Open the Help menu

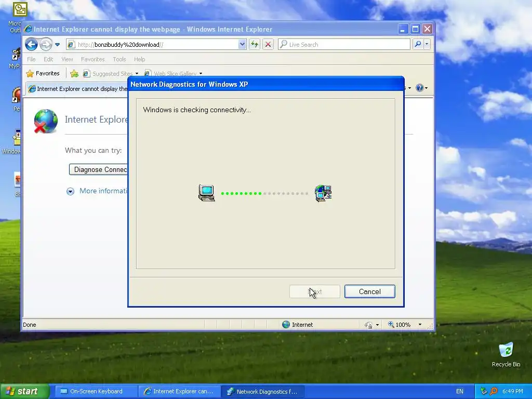(x=139, y=59)
